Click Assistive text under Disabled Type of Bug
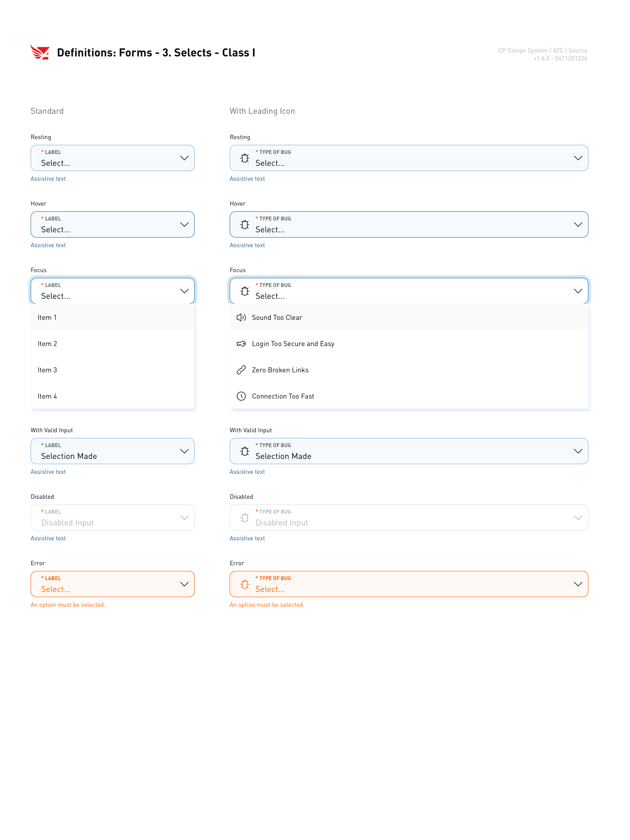Image resolution: width=630 pixels, height=840 pixels. point(247,539)
